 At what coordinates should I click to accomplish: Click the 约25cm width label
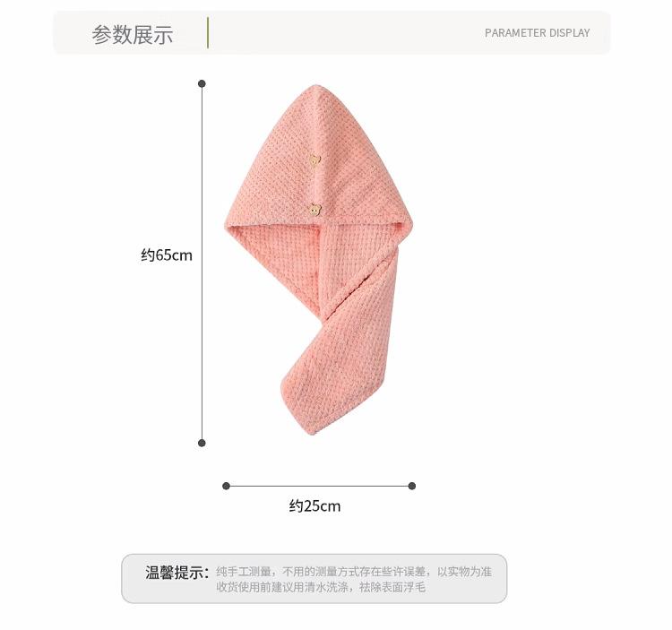(x=314, y=505)
